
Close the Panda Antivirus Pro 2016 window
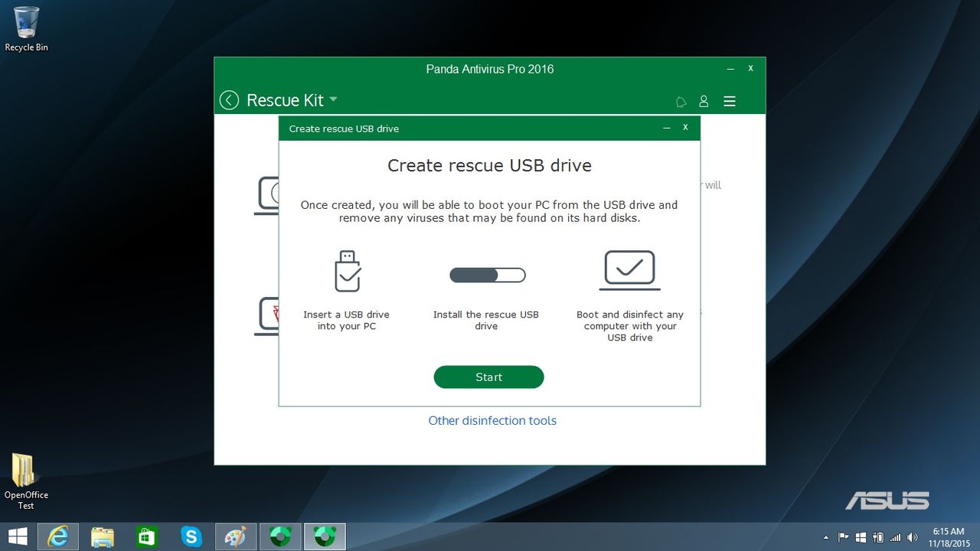750,68
